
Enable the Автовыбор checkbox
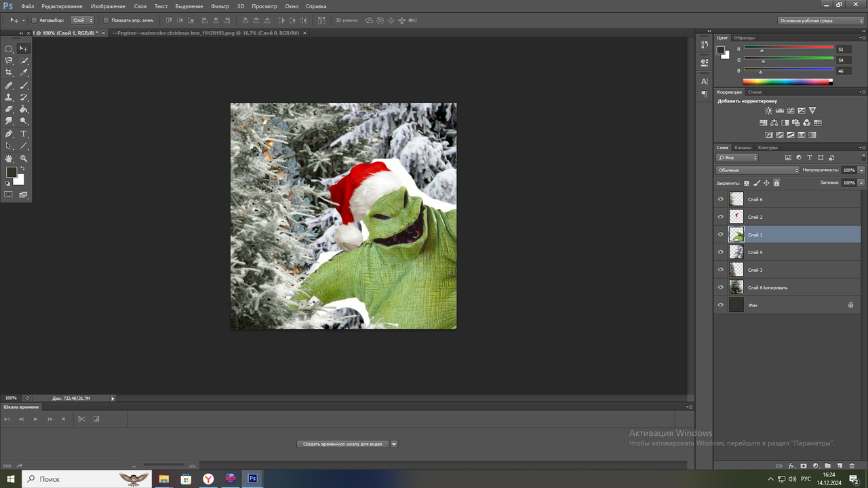pos(35,20)
